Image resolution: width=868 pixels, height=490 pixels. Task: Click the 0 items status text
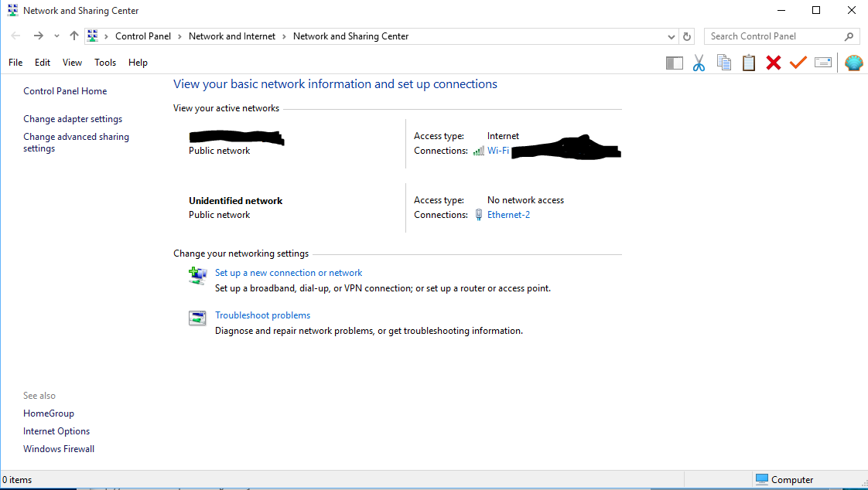[x=17, y=479]
